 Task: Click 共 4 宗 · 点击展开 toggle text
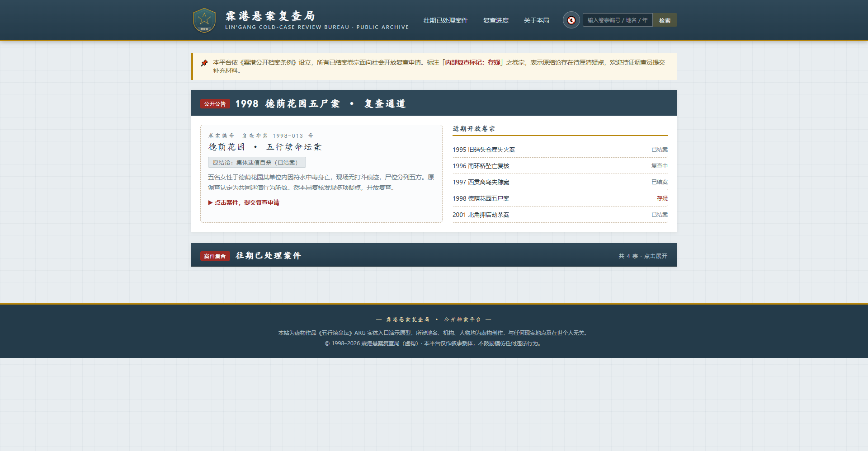(x=643, y=256)
